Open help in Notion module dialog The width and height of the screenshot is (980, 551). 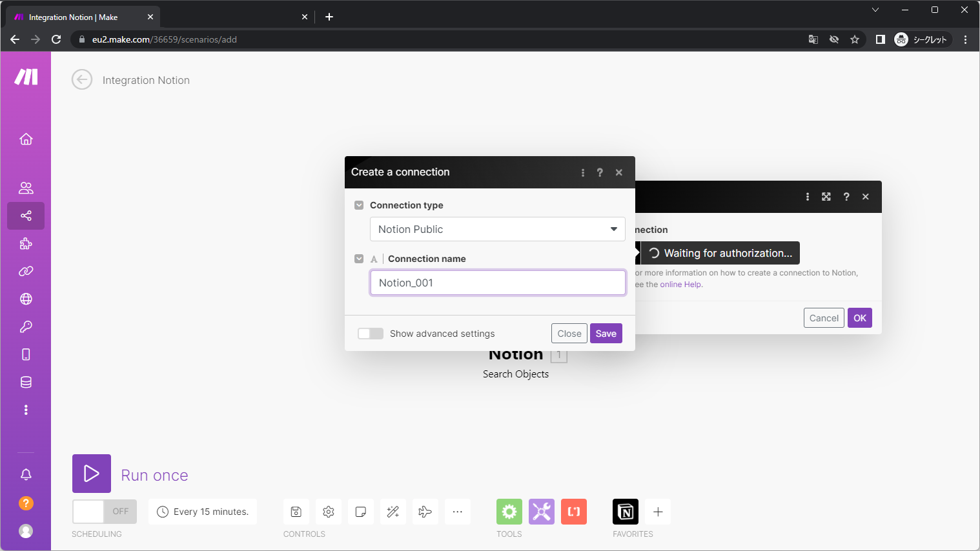click(846, 197)
